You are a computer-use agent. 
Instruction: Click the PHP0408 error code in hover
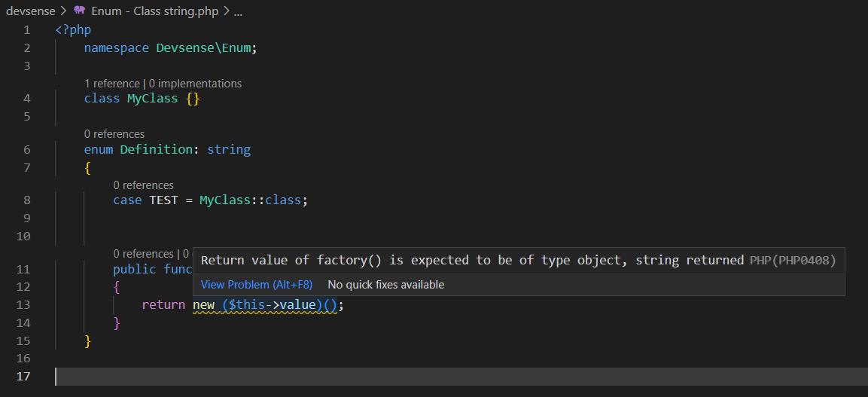[x=808, y=261]
